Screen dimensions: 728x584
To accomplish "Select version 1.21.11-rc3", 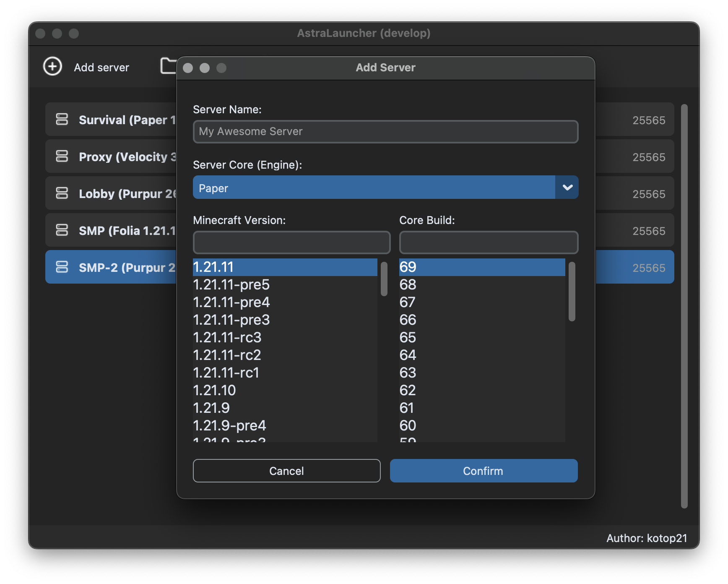I will pos(285,337).
